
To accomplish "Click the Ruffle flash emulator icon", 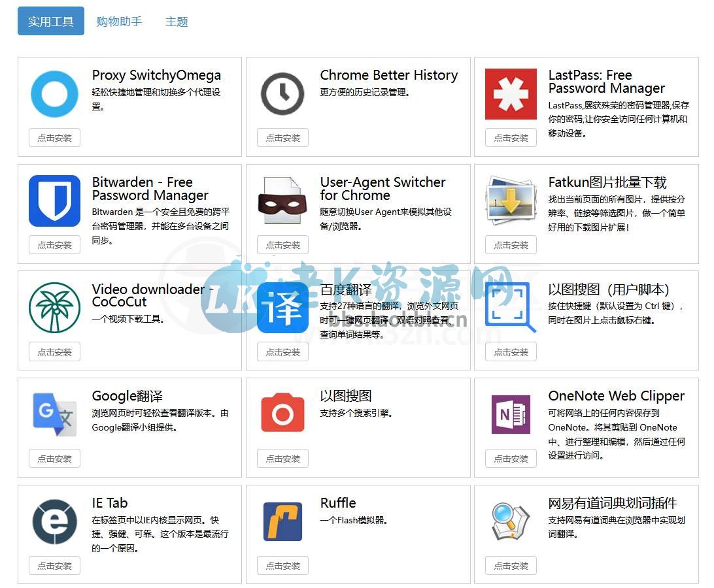I will [x=282, y=521].
